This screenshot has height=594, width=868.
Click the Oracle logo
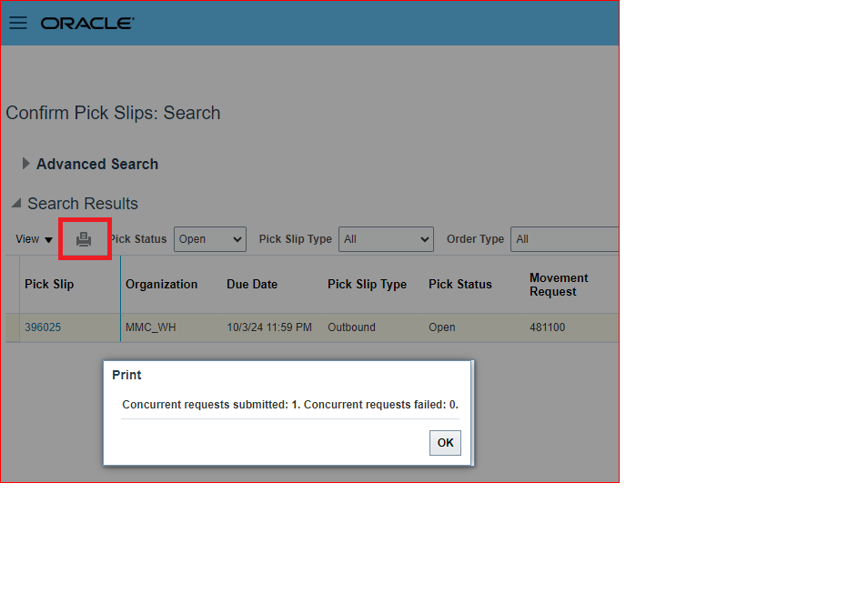(x=87, y=24)
